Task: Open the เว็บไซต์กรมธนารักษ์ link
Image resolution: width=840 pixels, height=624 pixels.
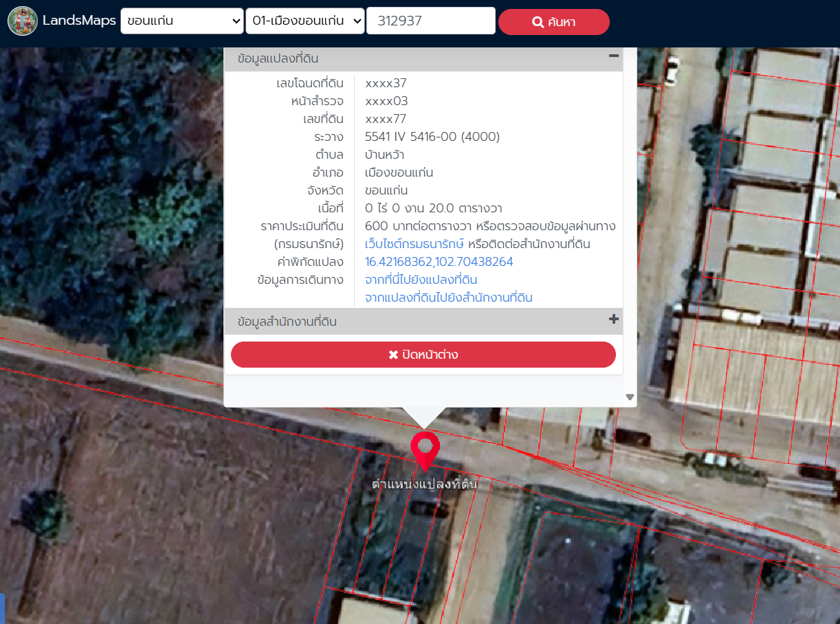Action: pyautogui.click(x=415, y=244)
